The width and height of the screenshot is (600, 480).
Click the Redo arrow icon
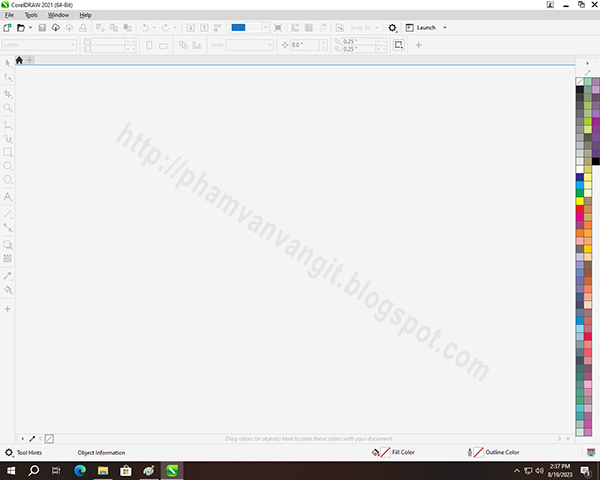pyautogui.click(x=165, y=28)
